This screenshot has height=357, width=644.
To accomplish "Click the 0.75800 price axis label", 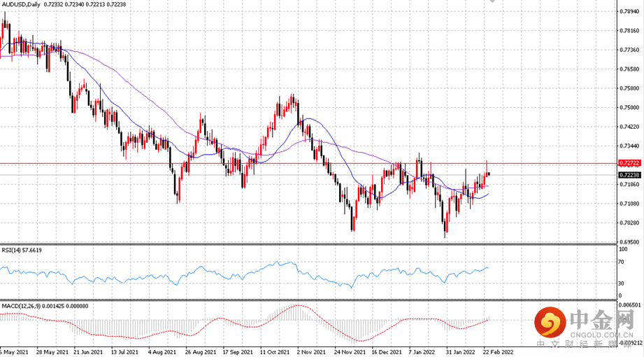I will 629,88.
